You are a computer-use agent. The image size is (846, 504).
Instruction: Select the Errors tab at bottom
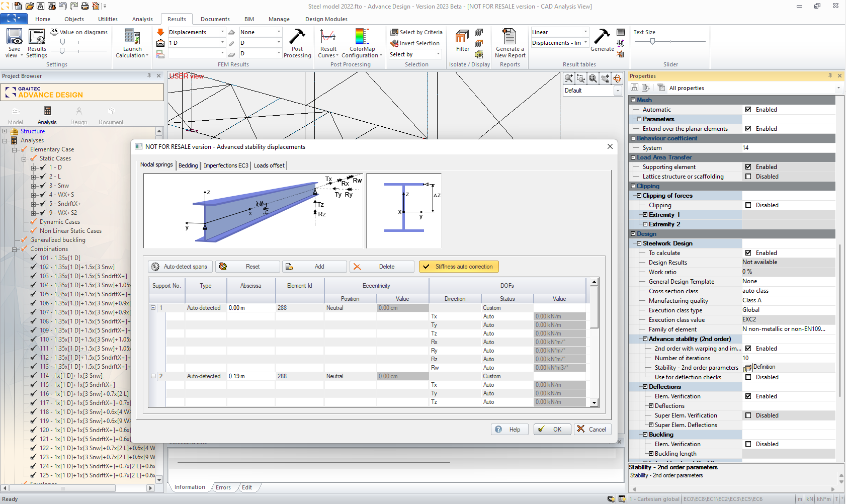coord(223,487)
